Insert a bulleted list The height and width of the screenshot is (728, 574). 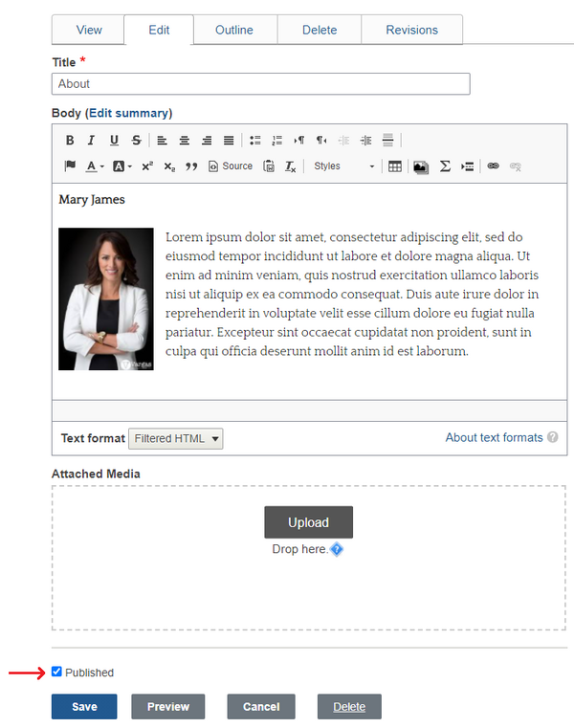[x=255, y=141]
